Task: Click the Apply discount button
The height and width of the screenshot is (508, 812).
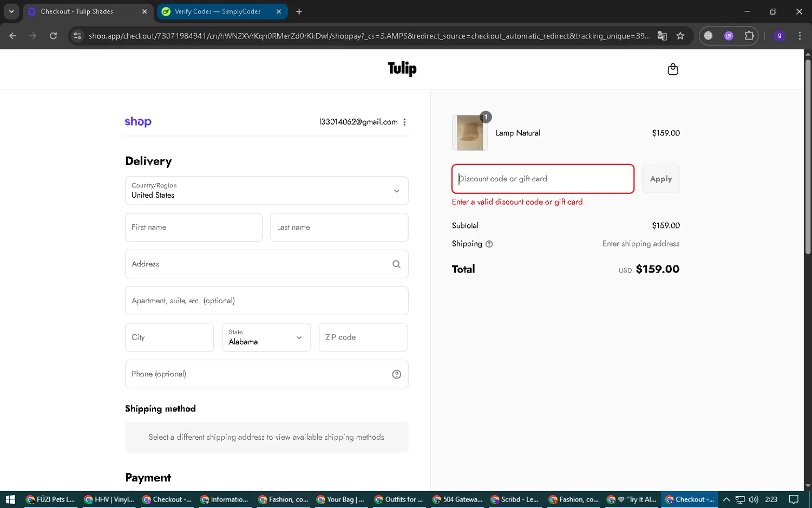Action: 660,179
